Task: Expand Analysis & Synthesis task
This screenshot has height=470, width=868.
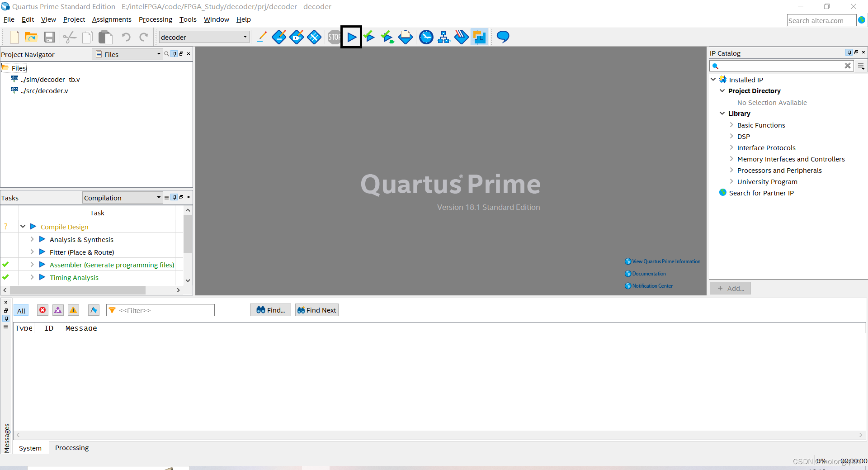Action: pyautogui.click(x=32, y=239)
